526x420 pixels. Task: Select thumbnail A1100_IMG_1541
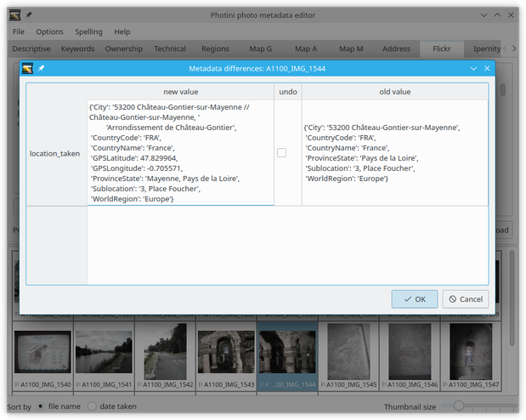[x=104, y=356]
